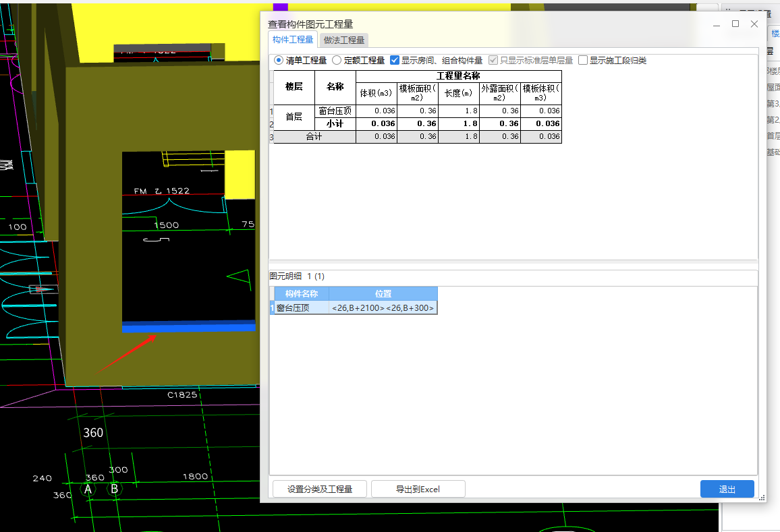Select 窗台压顶 cell in quantities table
The height and width of the screenshot is (532, 780).
click(x=335, y=111)
